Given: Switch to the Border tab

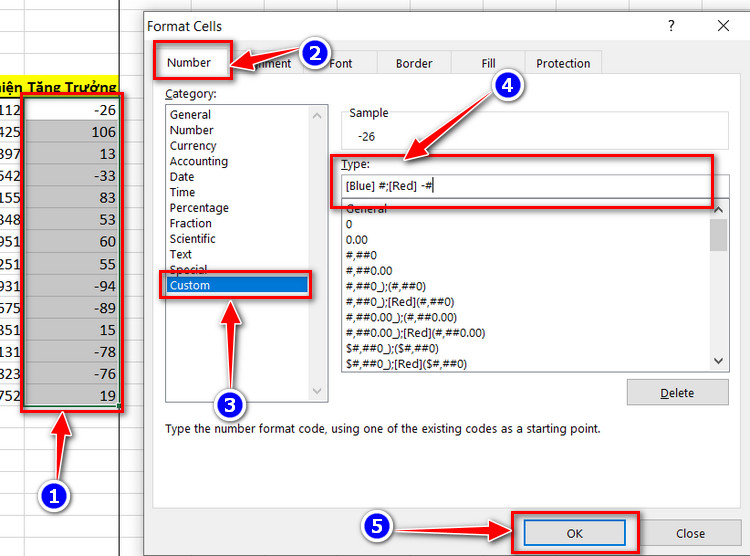Looking at the screenshot, I should pos(414,64).
